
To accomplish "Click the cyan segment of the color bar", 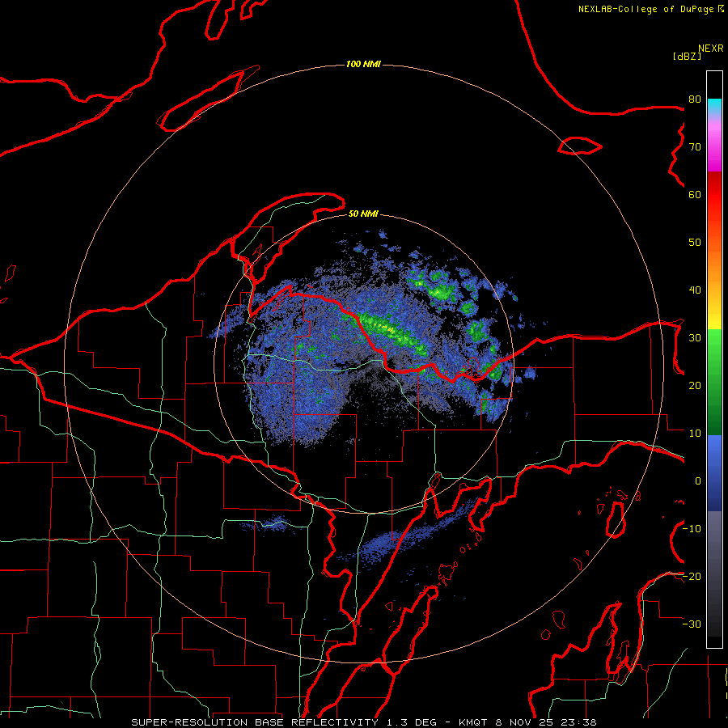I will click(714, 104).
